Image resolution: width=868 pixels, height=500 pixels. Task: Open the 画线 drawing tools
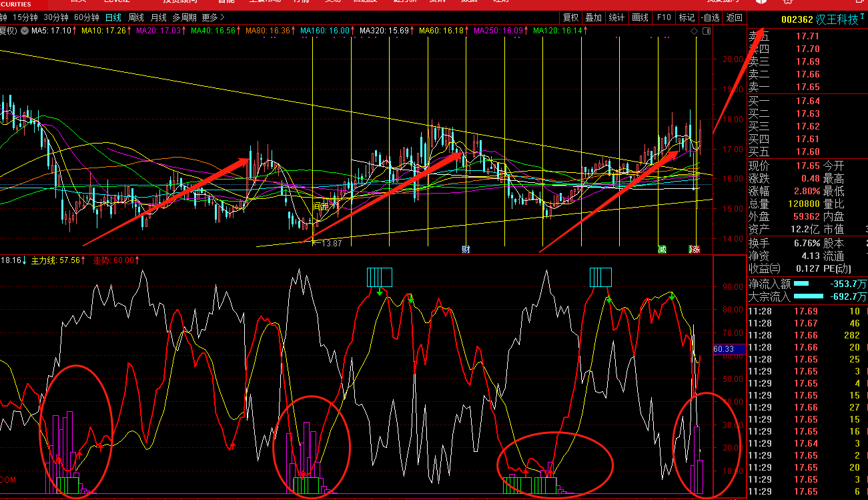coord(640,17)
